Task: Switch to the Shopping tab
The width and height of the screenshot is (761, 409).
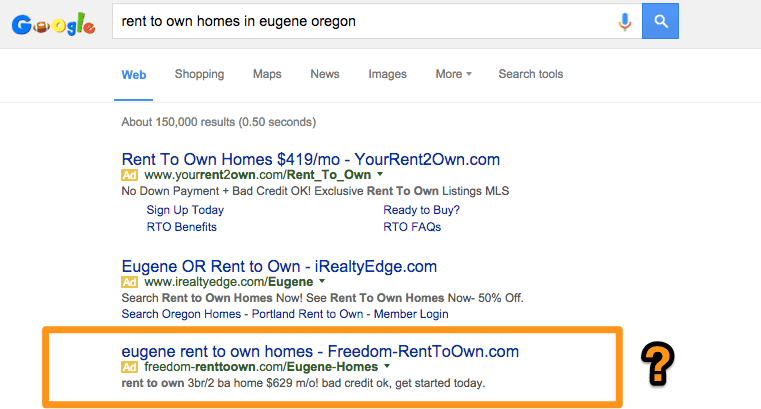Action: click(x=199, y=74)
